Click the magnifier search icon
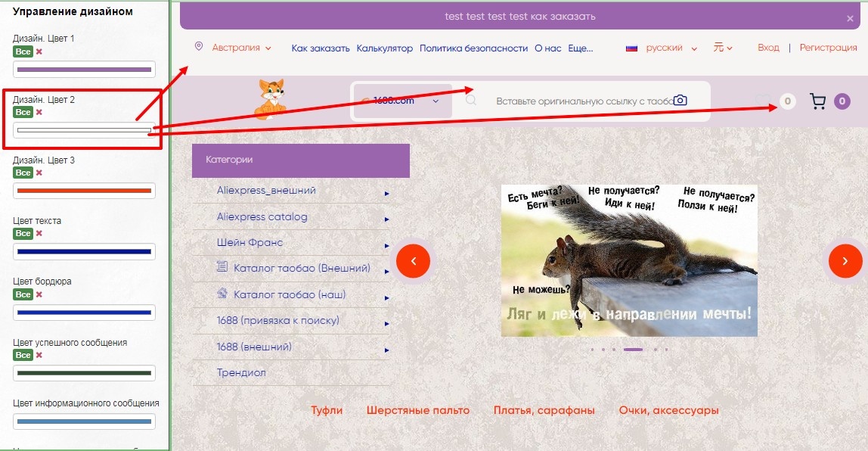Screen dimensions: 868x451 [x=470, y=101]
